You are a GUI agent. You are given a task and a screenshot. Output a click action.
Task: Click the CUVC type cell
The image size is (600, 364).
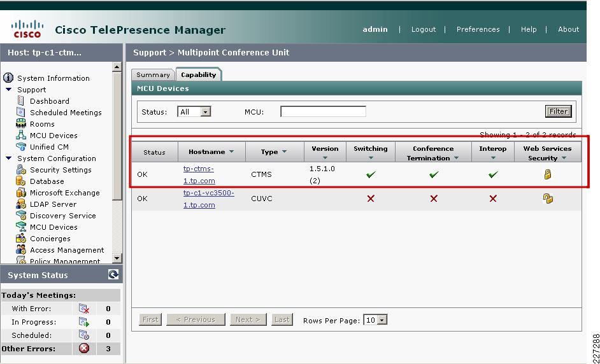pyautogui.click(x=262, y=199)
